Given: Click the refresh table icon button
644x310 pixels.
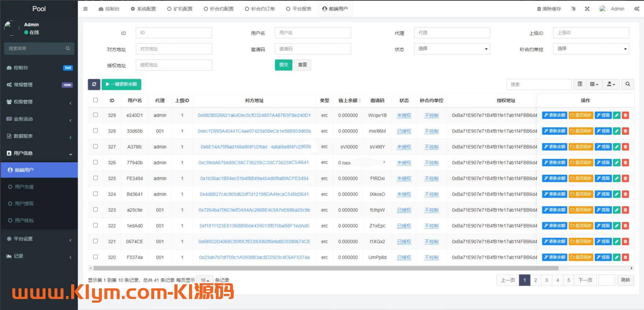Looking at the screenshot, I should [94, 84].
